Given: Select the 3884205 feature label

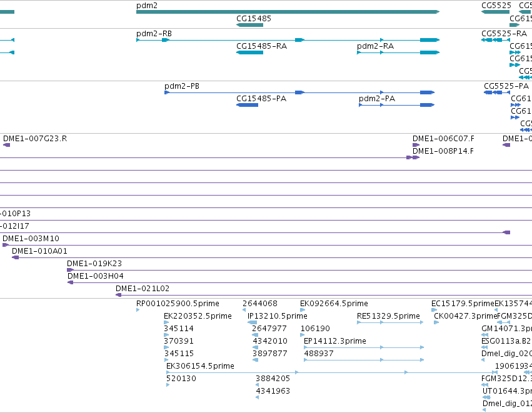Looking at the screenshot, I should point(273,379).
